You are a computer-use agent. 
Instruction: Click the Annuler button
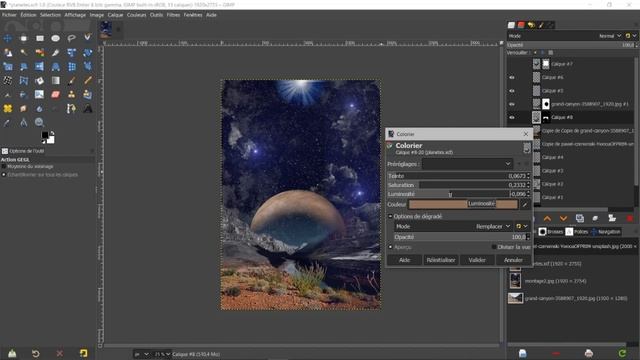click(x=513, y=260)
